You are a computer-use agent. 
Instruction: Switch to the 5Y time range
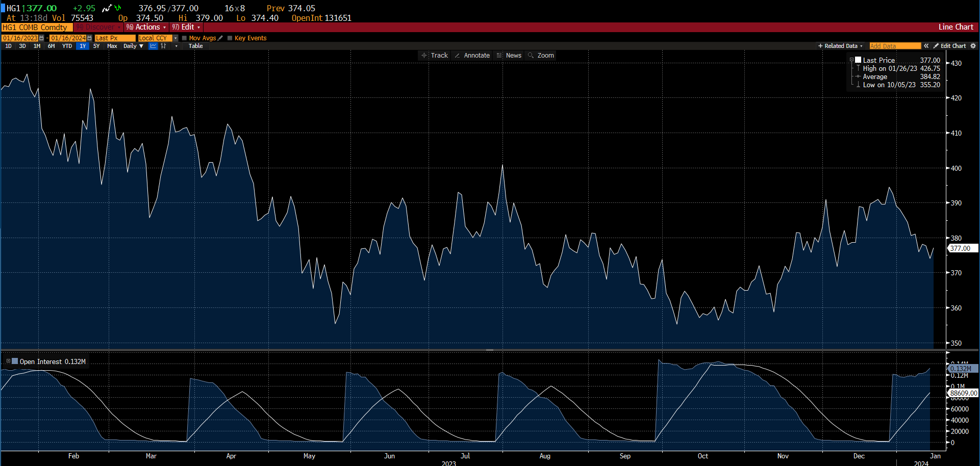[x=96, y=46]
